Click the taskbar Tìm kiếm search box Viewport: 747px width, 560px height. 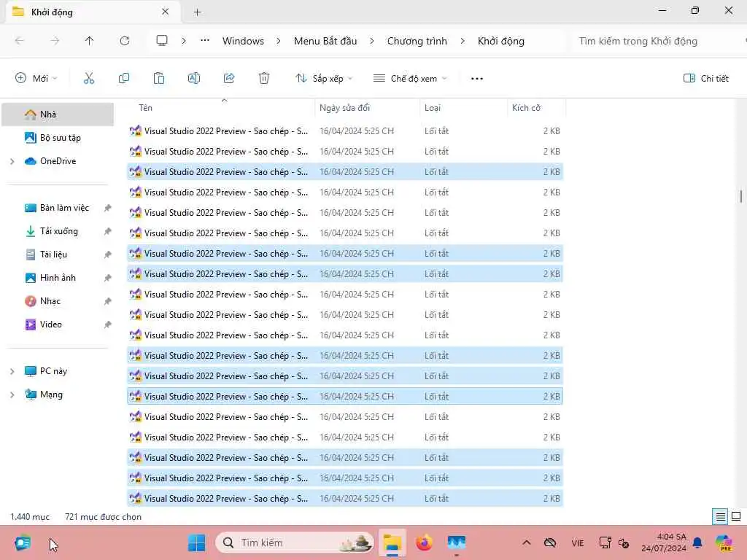(x=295, y=542)
